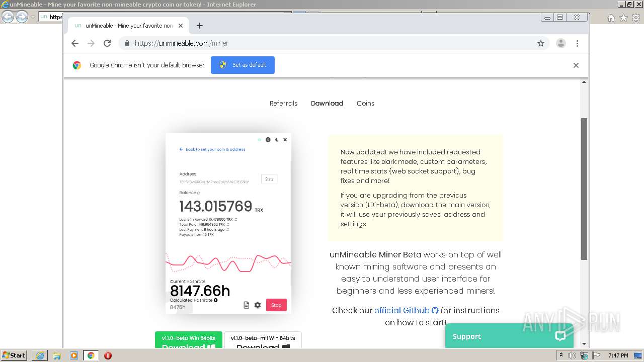Click the Chrome address bar URL
Viewport: 644px width, 362px height.
pos(182,43)
